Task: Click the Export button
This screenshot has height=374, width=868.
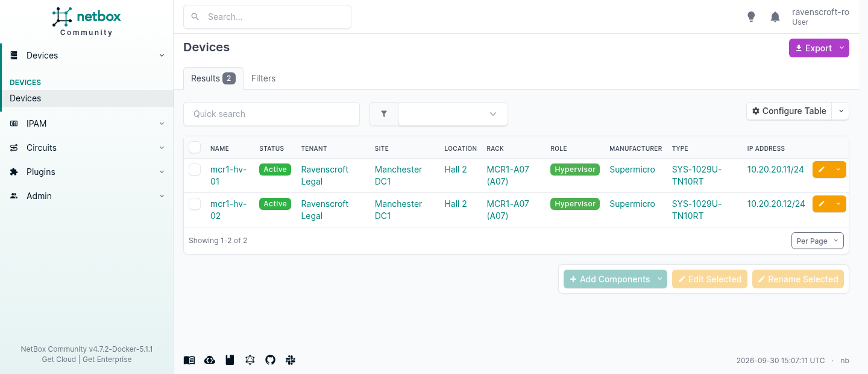Action: pyautogui.click(x=813, y=48)
